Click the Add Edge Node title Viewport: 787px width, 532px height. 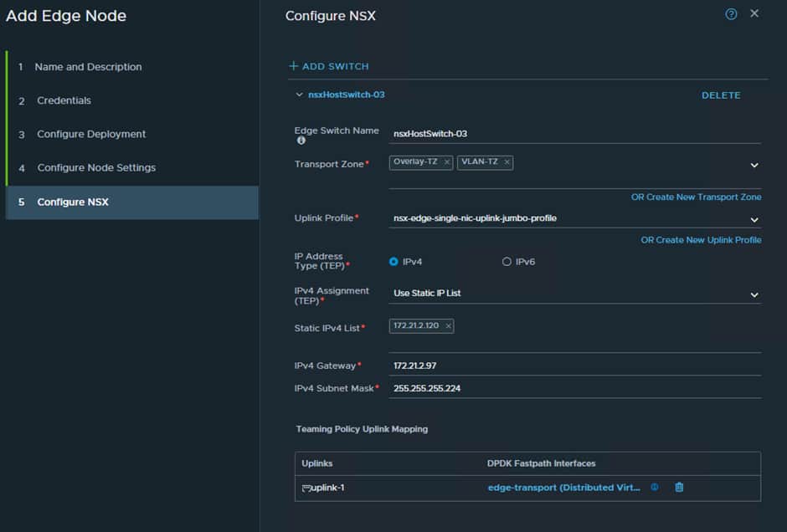pos(66,16)
